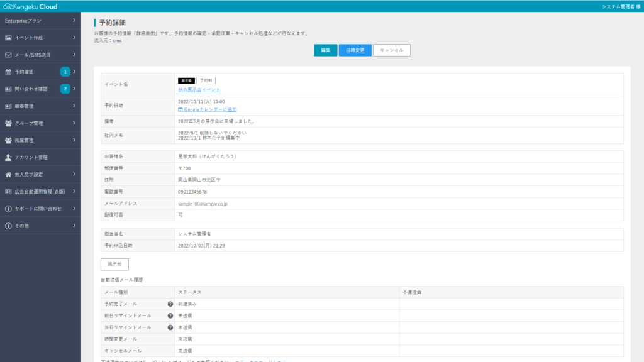The image size is (644, 362).
Task: Expand the メール/SMS送信 chevron
Action: (x=74, y=55)
